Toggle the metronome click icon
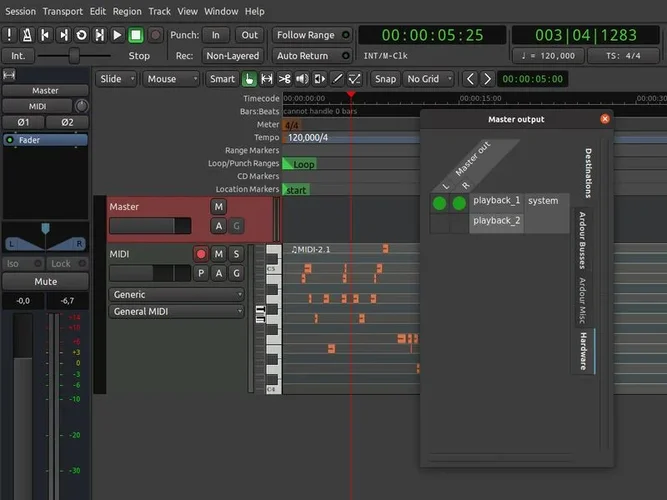The width and height of the screenshot is (667, 500). 27,35
